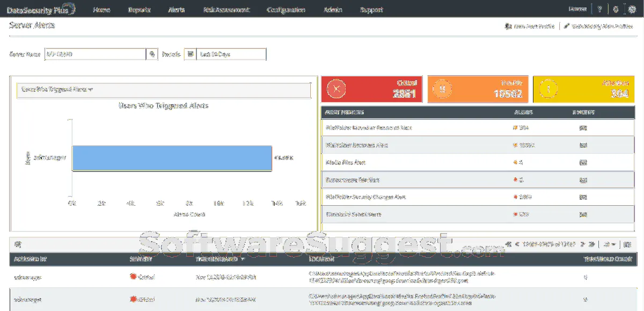The image size is (644, 311).
Task: Sort by the Location column header
Action: point(321,259)
